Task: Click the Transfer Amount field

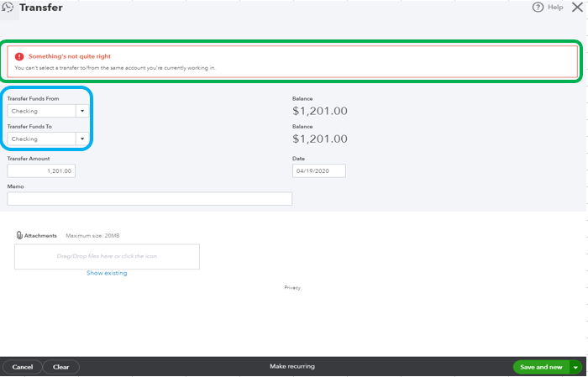Action: click(x=41, y=170)
